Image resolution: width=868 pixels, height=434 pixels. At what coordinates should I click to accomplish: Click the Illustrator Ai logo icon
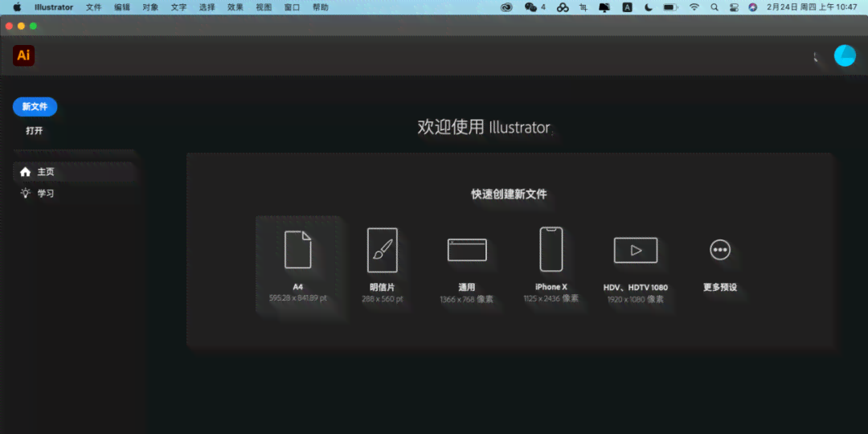(24, 55)
